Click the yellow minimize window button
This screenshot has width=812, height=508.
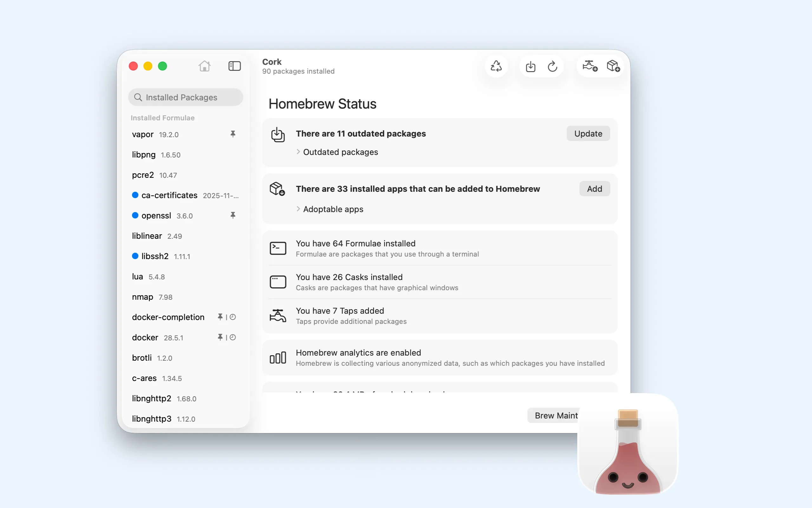148,66
